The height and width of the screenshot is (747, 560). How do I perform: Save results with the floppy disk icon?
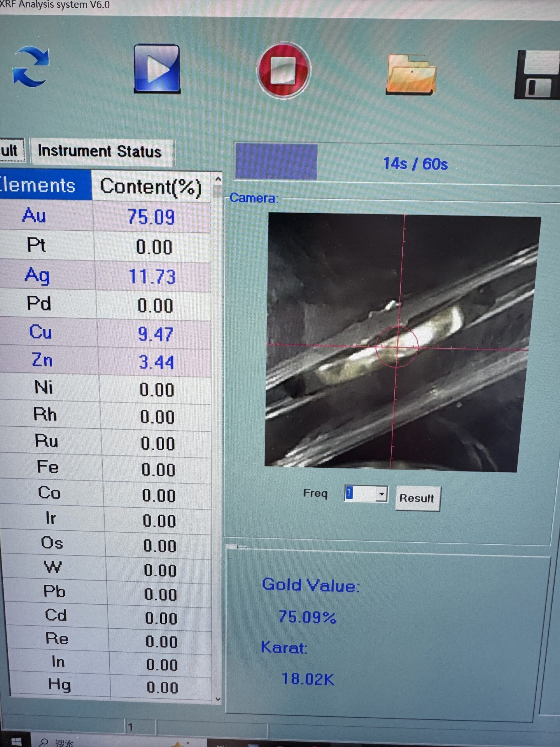pos(537,75)
